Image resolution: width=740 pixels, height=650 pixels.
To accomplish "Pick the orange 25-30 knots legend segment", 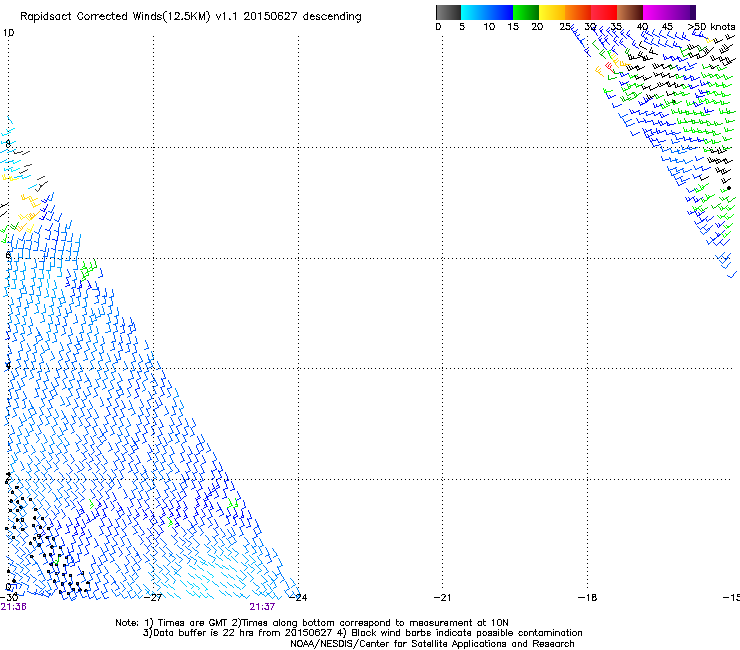I will pyautogui.click(x=578, y=12).
